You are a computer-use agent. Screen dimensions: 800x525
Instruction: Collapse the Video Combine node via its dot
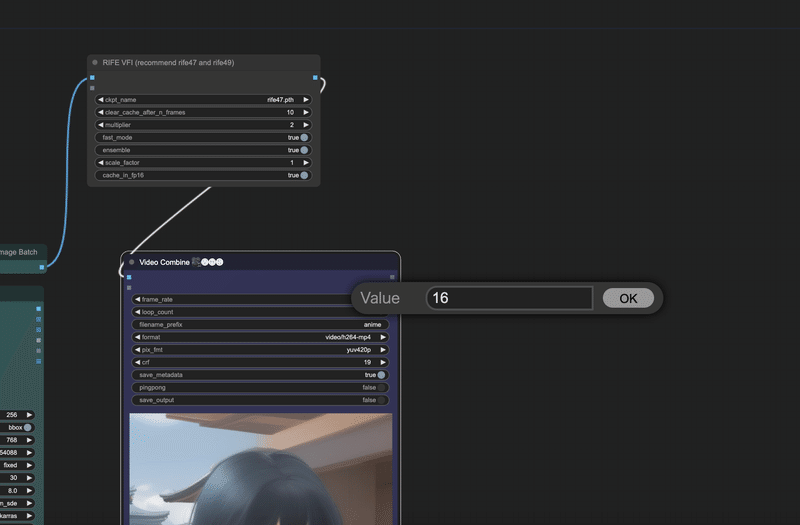[x=132, y=262]
